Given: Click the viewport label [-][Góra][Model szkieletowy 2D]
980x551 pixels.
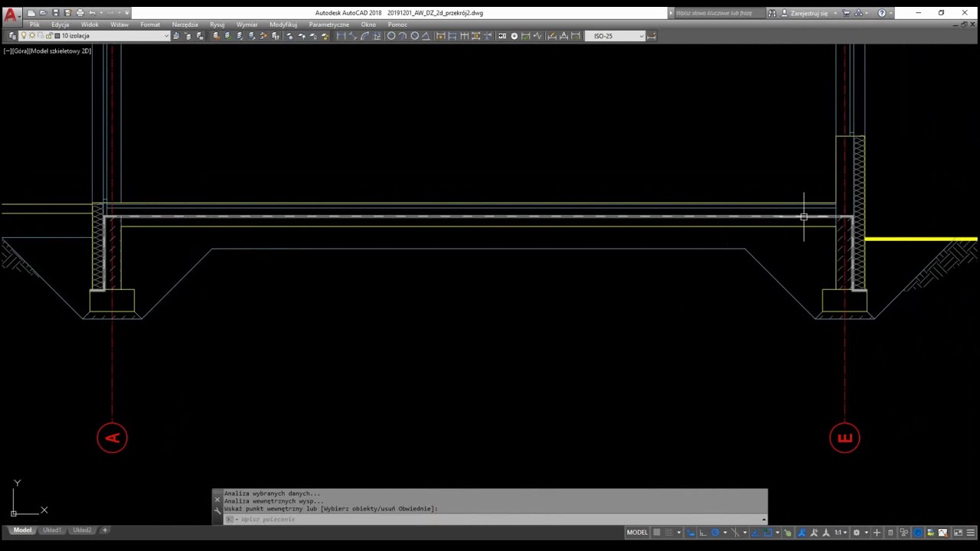Looking at the screenshot, I should click(x=47, y=51).
